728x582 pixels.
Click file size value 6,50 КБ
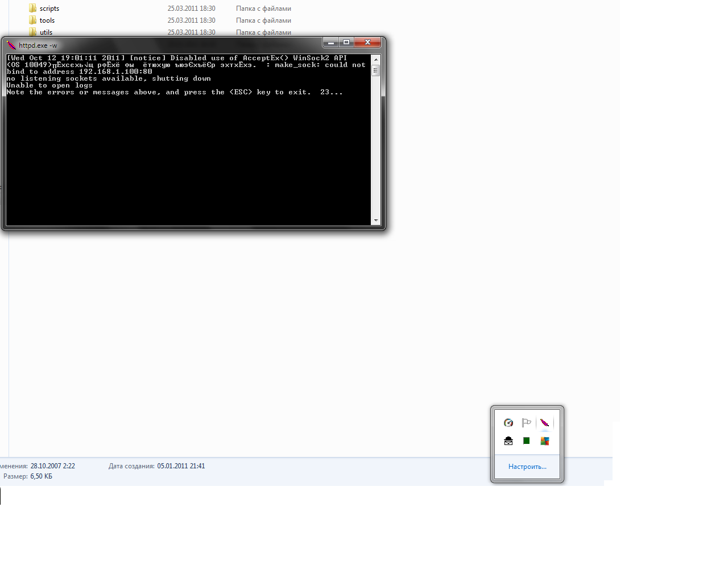[x=41, y=476]
